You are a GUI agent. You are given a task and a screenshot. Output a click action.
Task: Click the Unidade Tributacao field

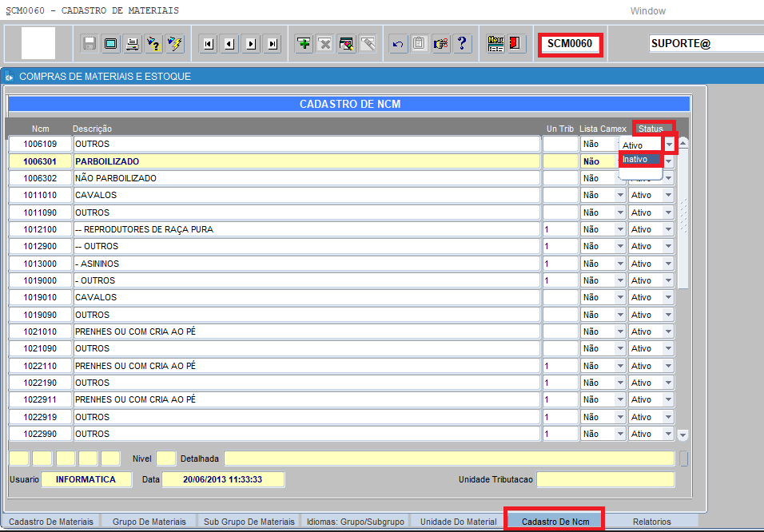coord(605,479)
